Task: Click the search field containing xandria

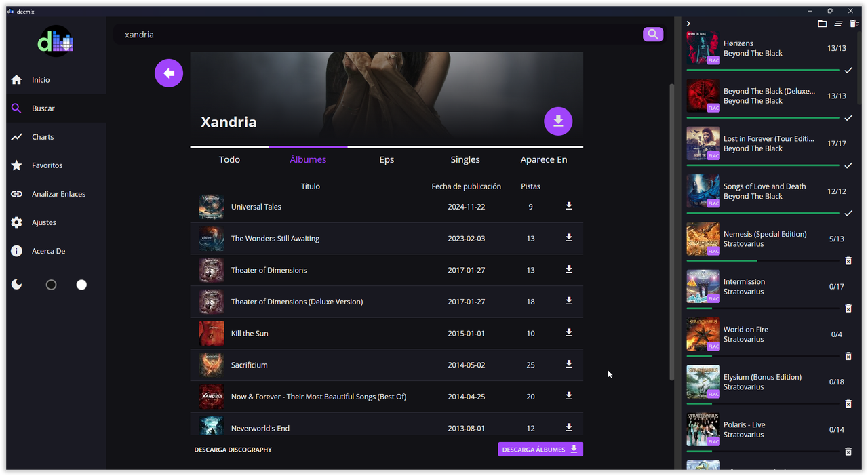Action: point(378,35)
